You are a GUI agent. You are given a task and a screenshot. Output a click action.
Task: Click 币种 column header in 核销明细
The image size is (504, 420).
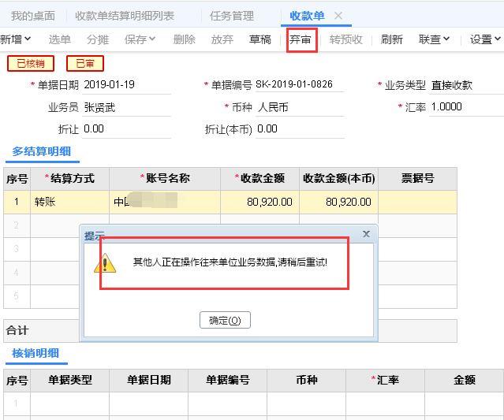[307, 381]
